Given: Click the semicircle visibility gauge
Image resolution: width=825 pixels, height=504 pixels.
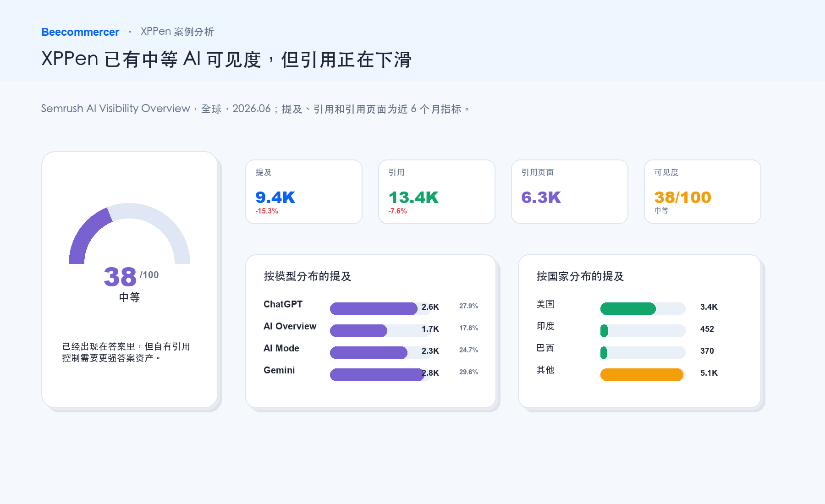Looking at the screenshot, I should [x=129, y=233].
